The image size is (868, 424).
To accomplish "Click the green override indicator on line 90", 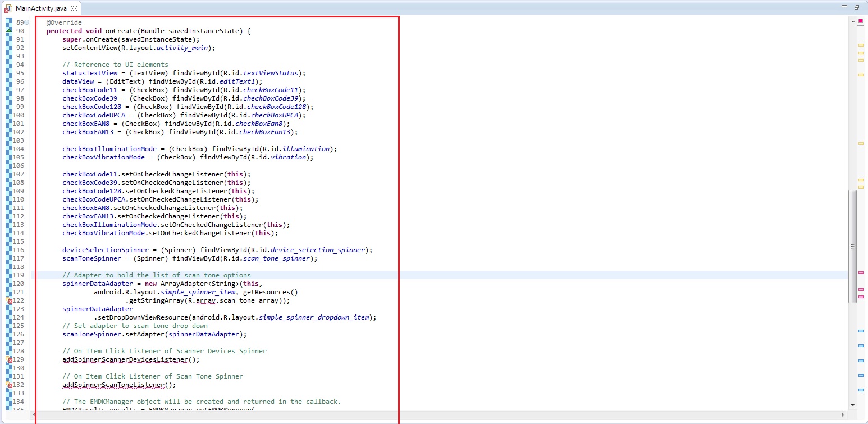I will pos(9,31).
